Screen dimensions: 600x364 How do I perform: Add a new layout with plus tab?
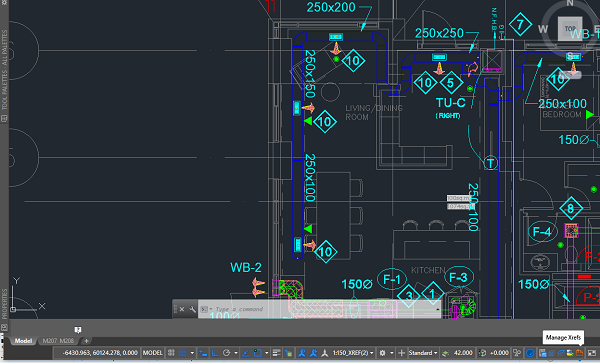(x=86, y=341)
